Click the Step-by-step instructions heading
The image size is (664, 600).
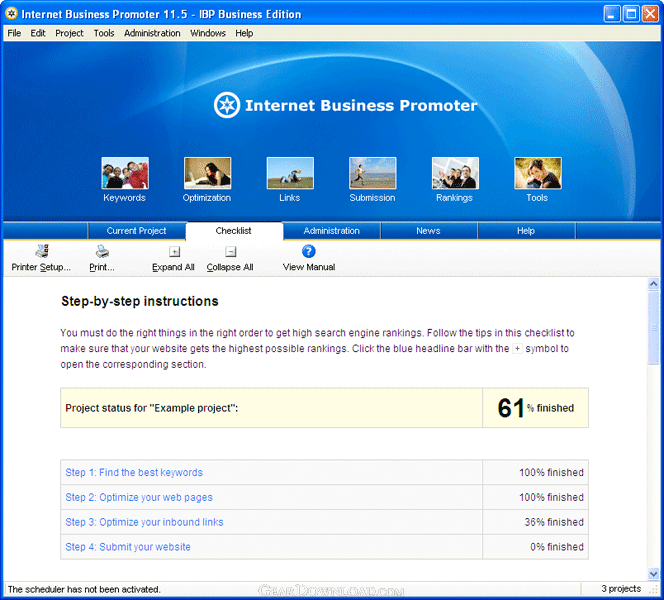pos(140,301)
